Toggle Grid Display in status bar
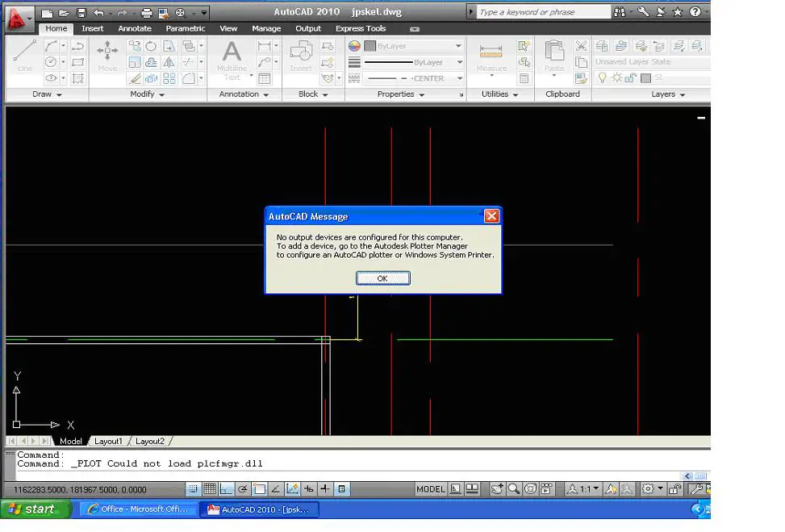785x532 pixels. 210,488
